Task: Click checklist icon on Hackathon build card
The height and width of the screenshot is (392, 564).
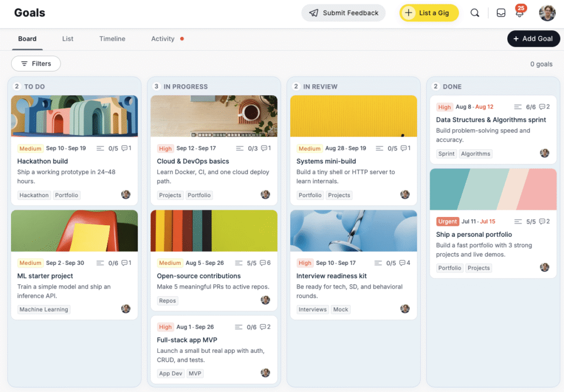Action: 100,149
